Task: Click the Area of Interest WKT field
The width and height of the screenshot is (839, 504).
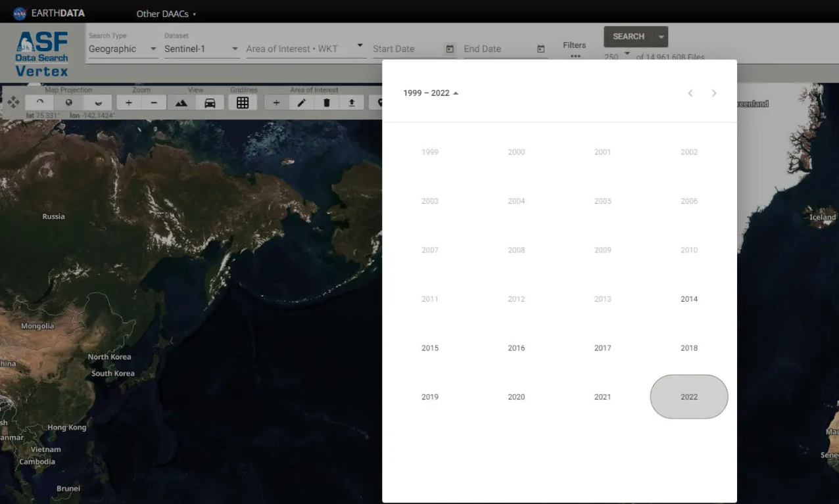Action: [300, 49]
